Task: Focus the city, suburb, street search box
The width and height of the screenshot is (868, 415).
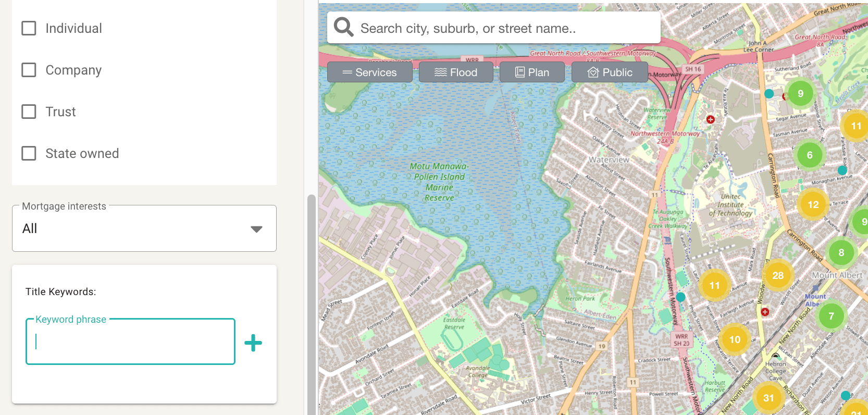Action: [x=494, y=28]
